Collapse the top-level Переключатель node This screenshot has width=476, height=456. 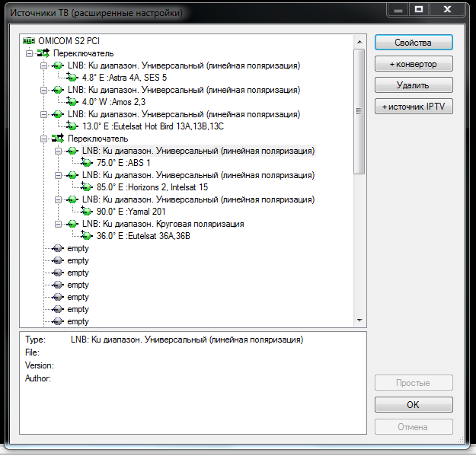[x=29, y=53]
